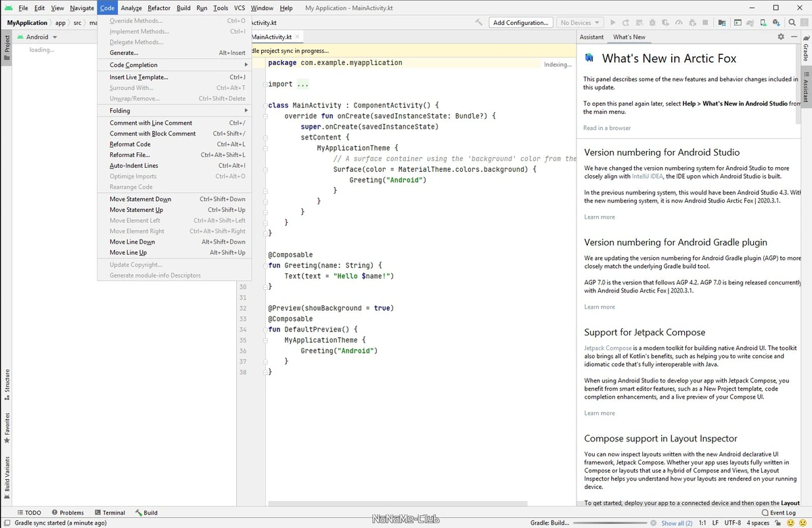Click the Gradle build progress bar

click(x=610, y=523)
